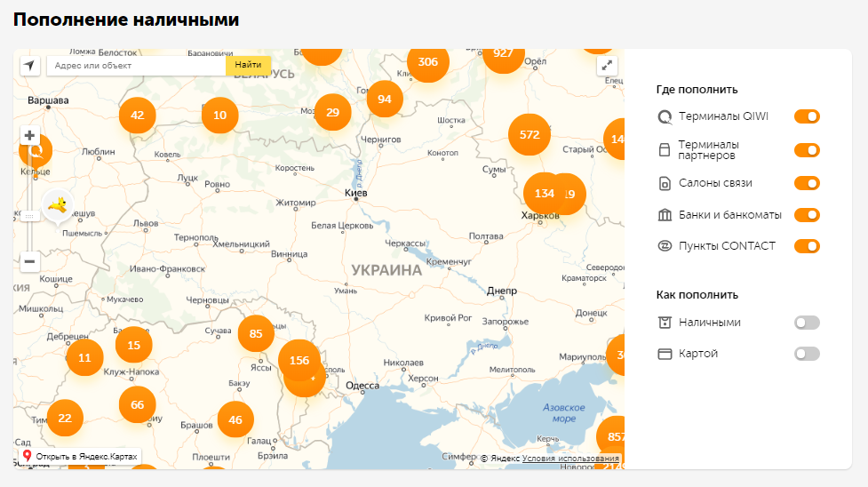Click the Наличными label

710,323
